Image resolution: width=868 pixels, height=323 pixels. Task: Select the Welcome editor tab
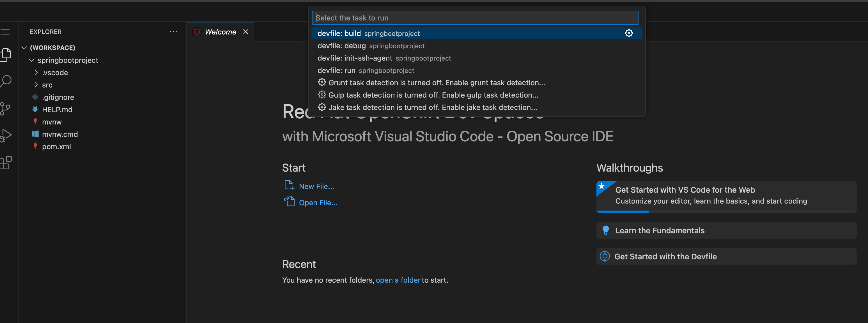point(220,32)
